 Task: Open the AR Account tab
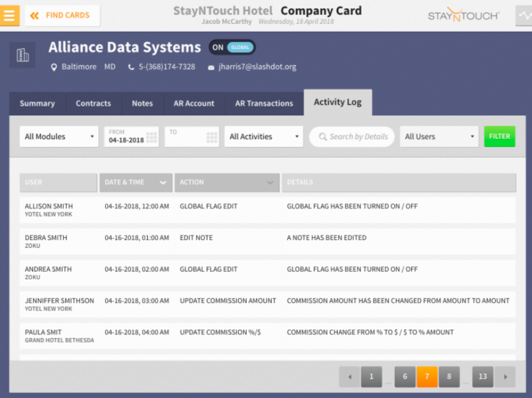click(194, 104)
